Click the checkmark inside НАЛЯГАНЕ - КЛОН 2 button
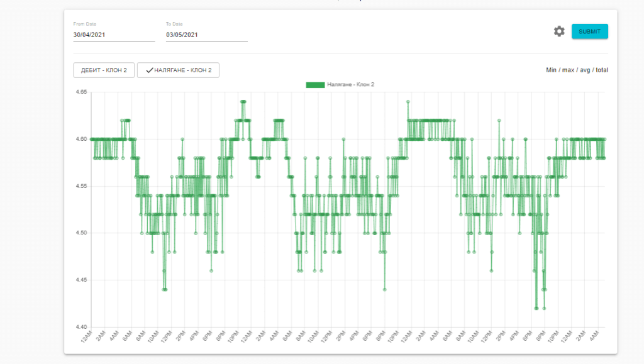Image resolution: width=644 pixels, height=364 pixels. pyautogui.click(x=150, y=70)
